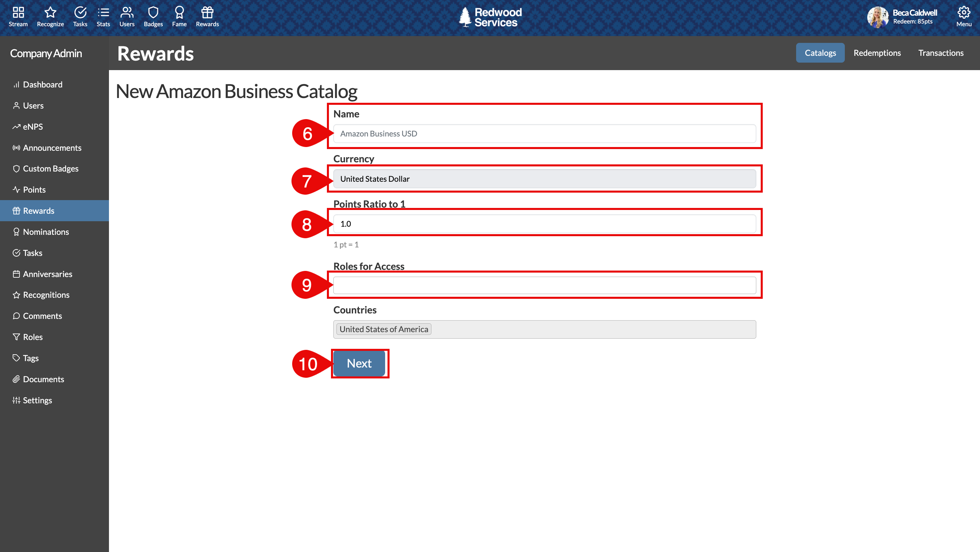Open Announcements in the sidebar

[x=54, y=147]
